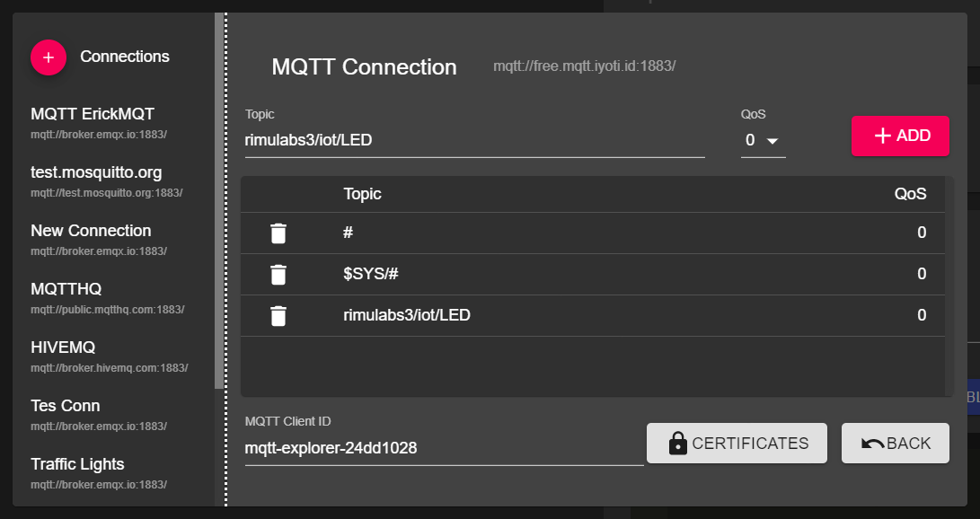Delete the rimulabs3/iot/LED subscription

pos(278,316)
